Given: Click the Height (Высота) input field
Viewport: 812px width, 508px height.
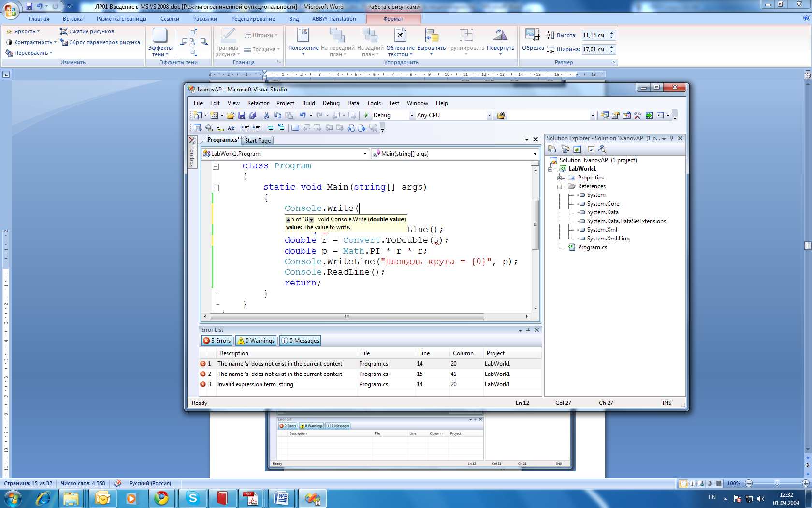Looking at the screenshot, I should point(594,35).
